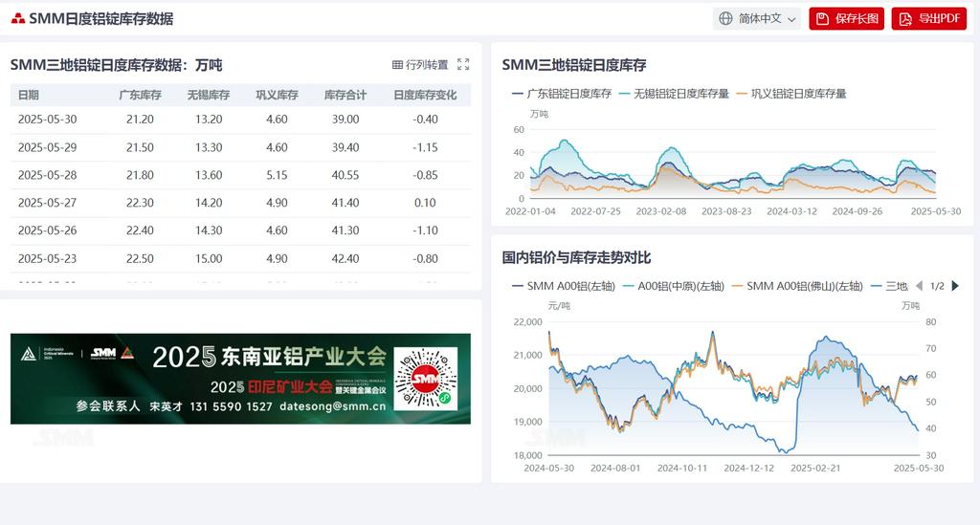Viewport: 980px width, 525px height.
Task: Click the globe language icon
Action: pos(725,19)
